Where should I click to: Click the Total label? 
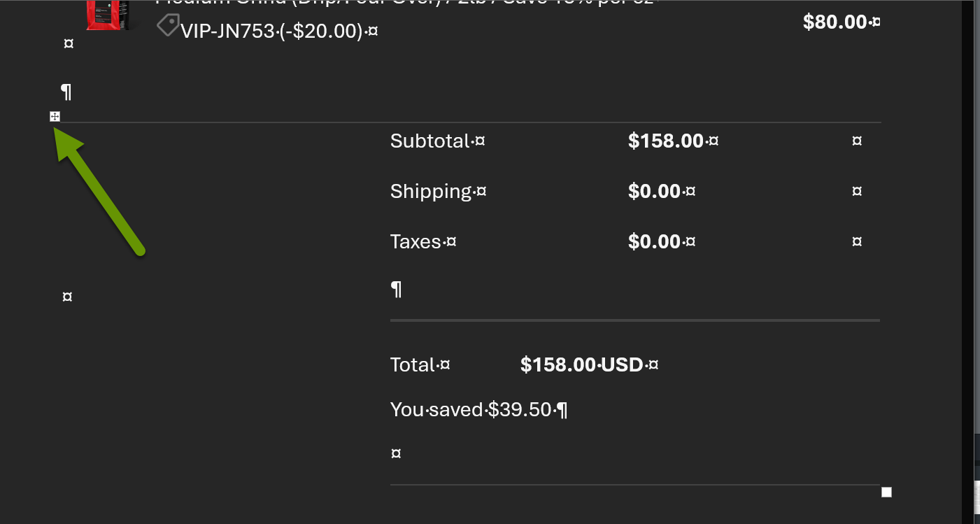[413, 365]
